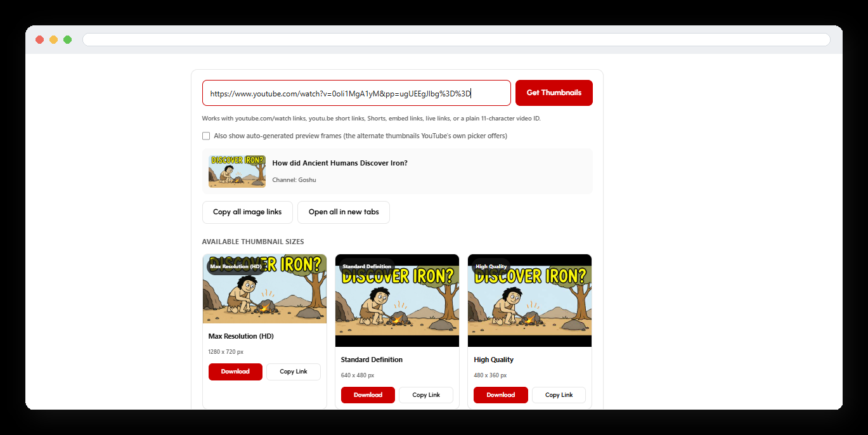Download the High Quality thumbnail
This screenshot has width=868, height=435.
(500, 395)
